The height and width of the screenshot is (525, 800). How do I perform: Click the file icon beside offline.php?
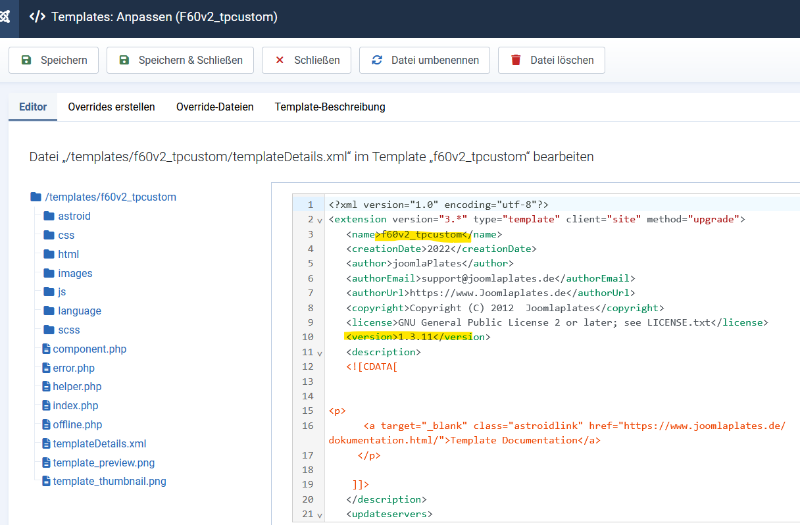[46, 424]
